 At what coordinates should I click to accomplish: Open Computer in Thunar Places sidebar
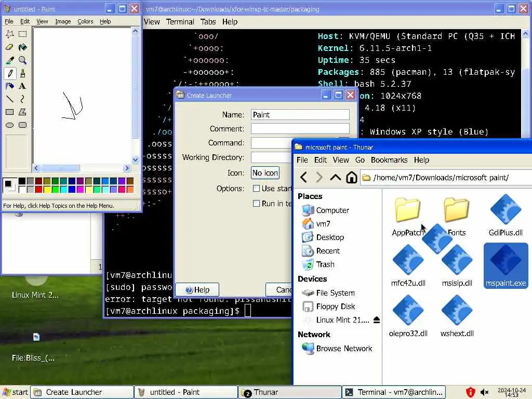(x=325, y=210)
